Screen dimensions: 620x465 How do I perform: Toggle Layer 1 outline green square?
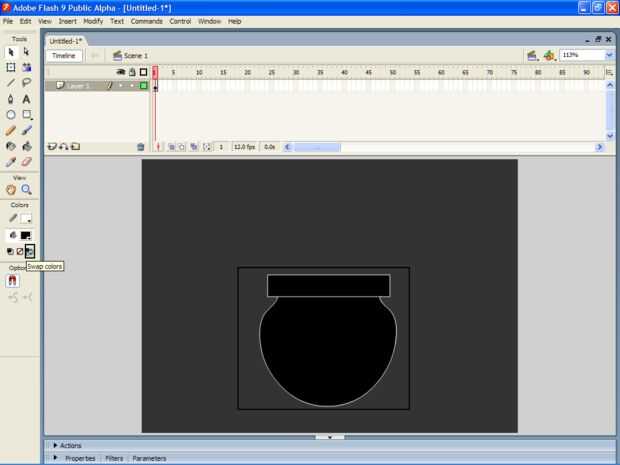pyautogui.click(x=144, y=85)
